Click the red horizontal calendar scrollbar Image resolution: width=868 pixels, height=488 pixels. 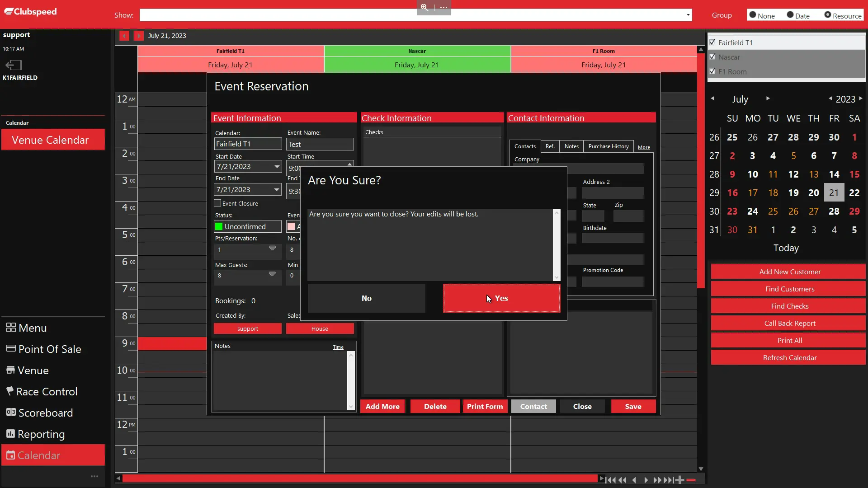[x=360, y=479]
